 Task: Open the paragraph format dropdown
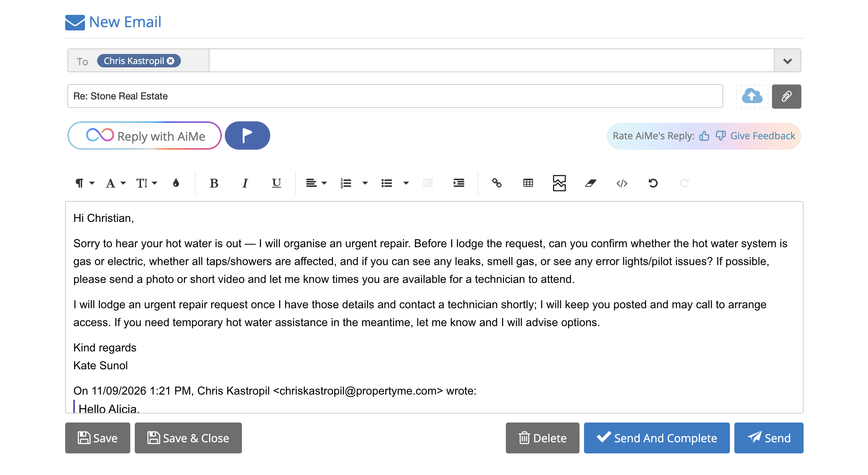click(x=85, y=183)
